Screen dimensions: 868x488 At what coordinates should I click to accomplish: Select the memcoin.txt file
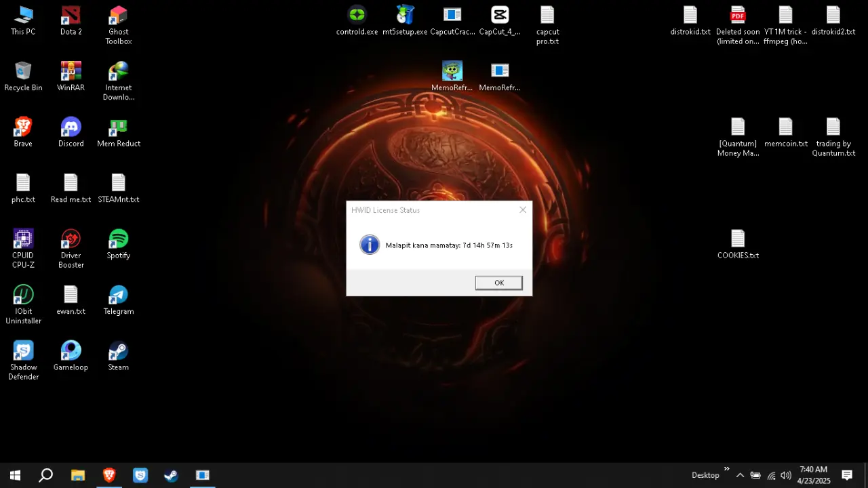pos(785,132)
